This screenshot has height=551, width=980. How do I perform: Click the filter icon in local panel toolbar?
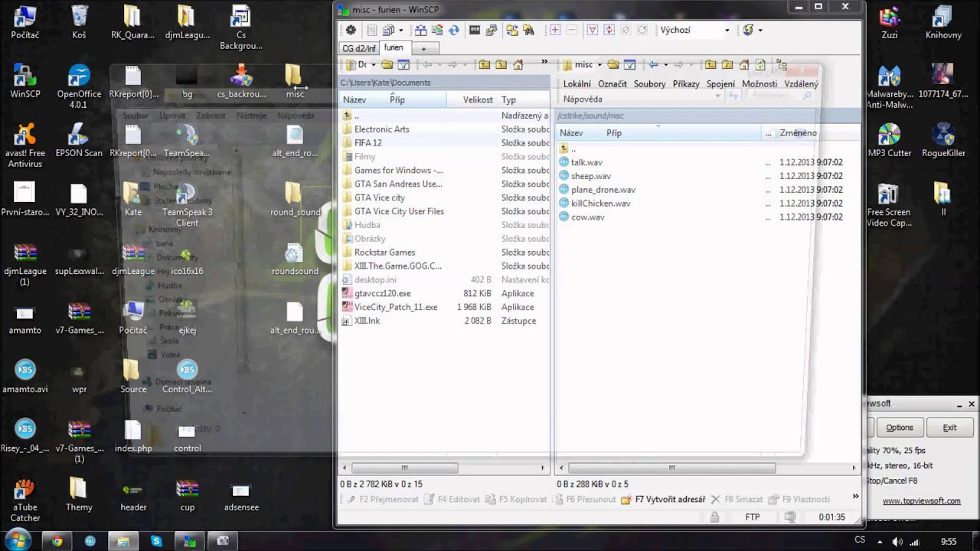pos(403,65)
